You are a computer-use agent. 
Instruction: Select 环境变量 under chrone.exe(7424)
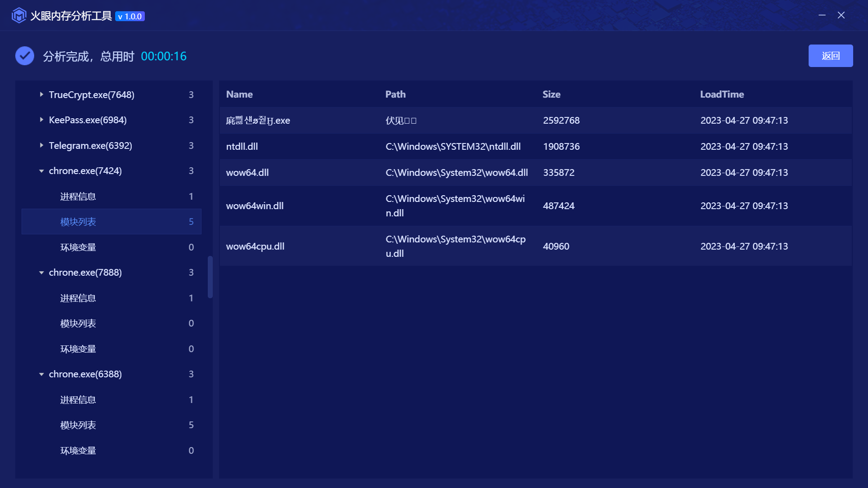pos(78,247)
